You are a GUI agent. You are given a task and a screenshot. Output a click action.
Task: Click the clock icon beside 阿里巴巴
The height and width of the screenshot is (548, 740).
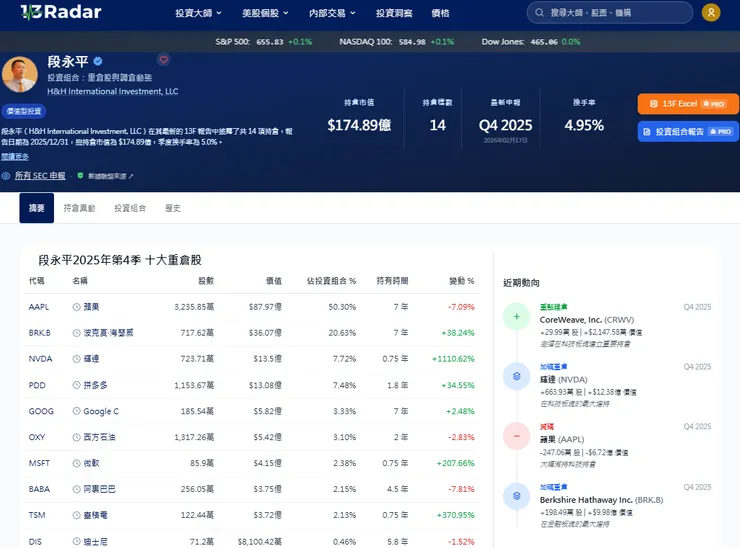click(76, 489)
